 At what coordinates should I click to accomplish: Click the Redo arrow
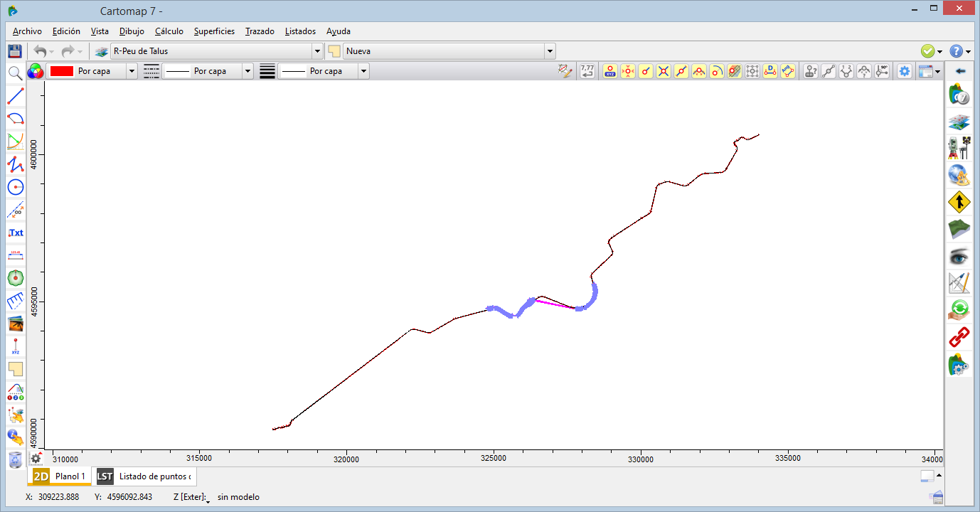click(68, 51)
